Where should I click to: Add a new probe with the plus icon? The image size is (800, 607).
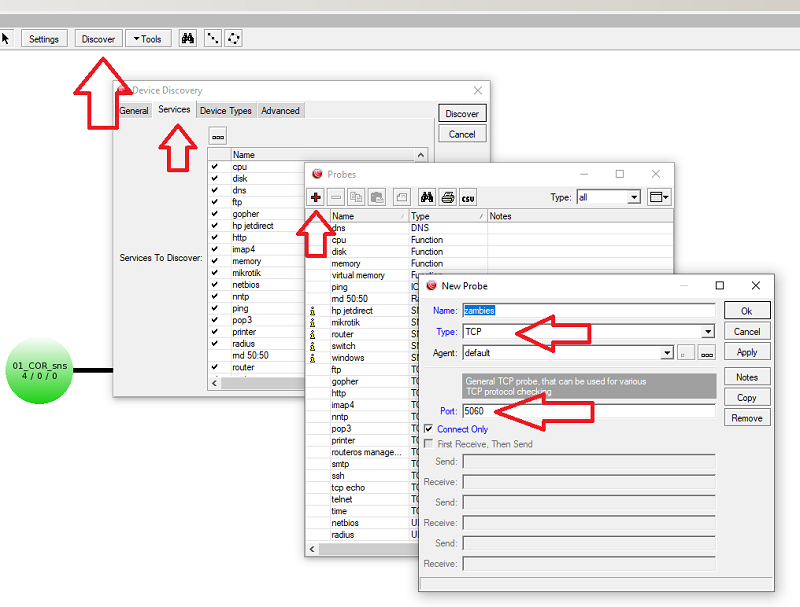[x=316, y=197]
